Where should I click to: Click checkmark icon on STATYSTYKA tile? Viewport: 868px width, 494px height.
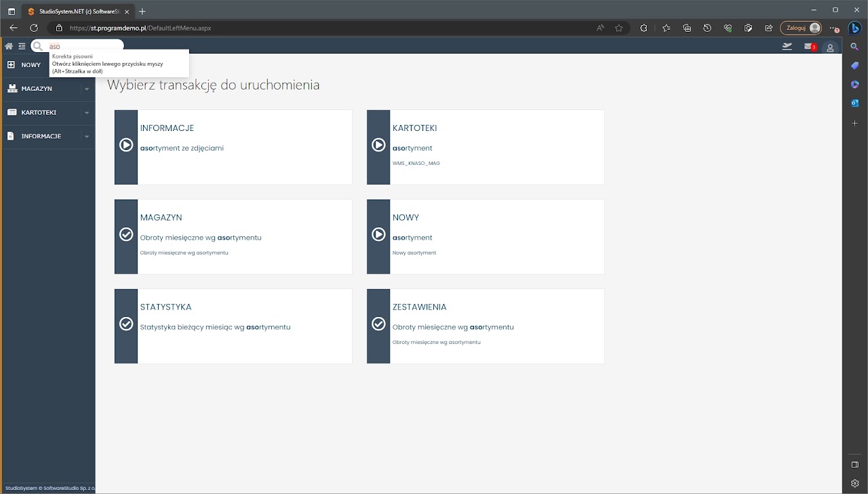126,324
